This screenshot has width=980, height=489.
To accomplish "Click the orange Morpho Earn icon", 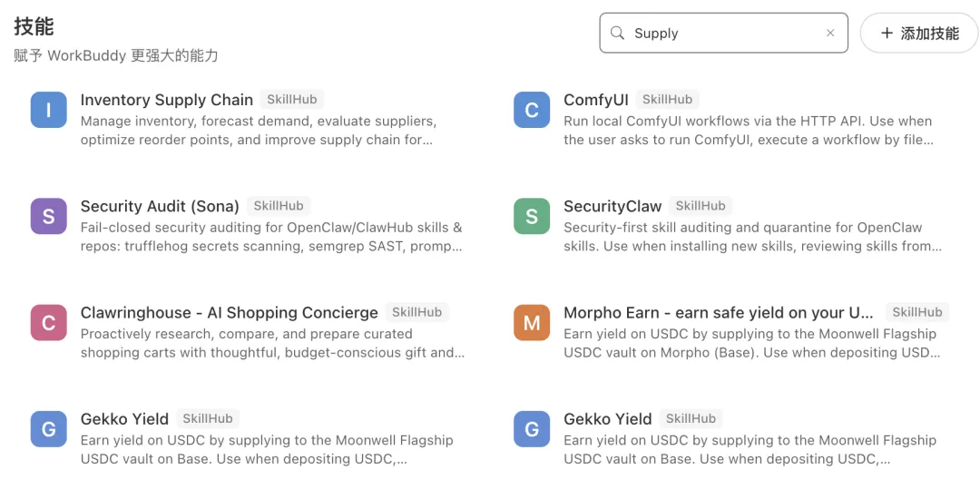I will [x=532, y=323].
